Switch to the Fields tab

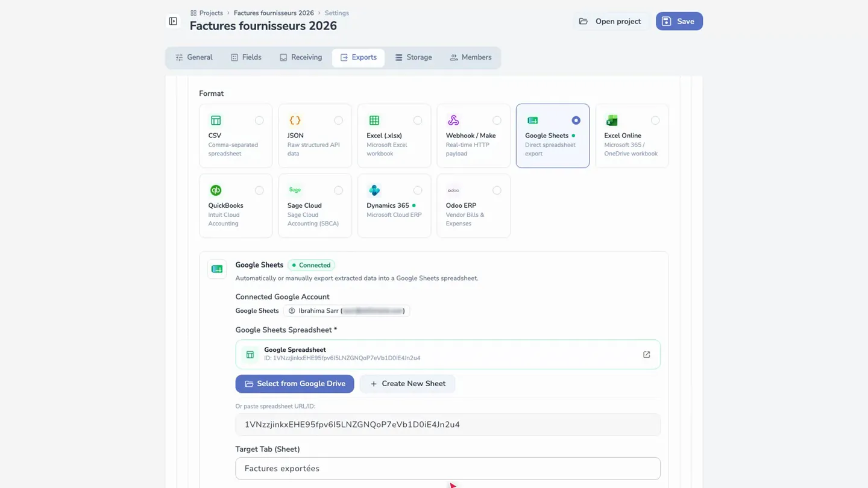pos(246,57)
